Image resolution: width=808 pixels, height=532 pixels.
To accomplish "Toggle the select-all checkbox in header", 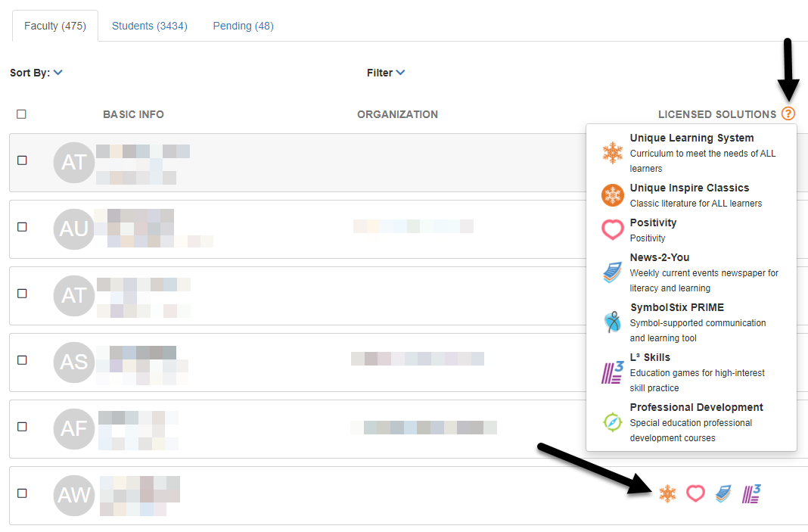I will [21, 114].
